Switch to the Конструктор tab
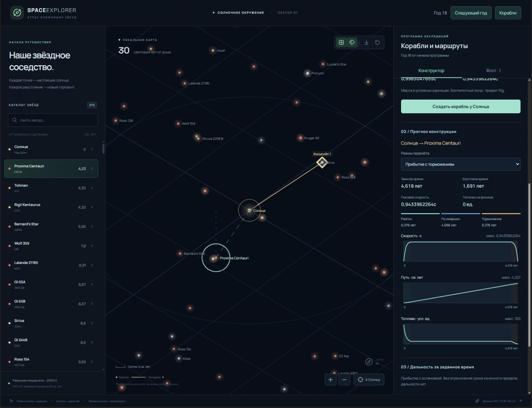Screen dimensions: 532x408 (x=431, y=71)
